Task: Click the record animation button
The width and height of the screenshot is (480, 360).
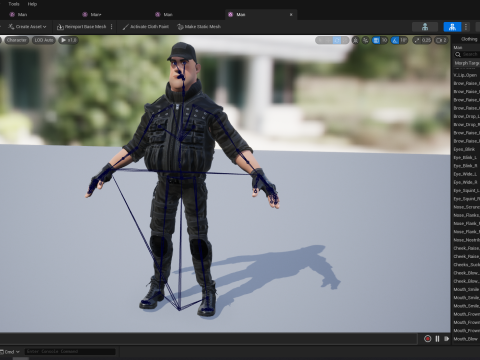Action: [x=427, y=339]
